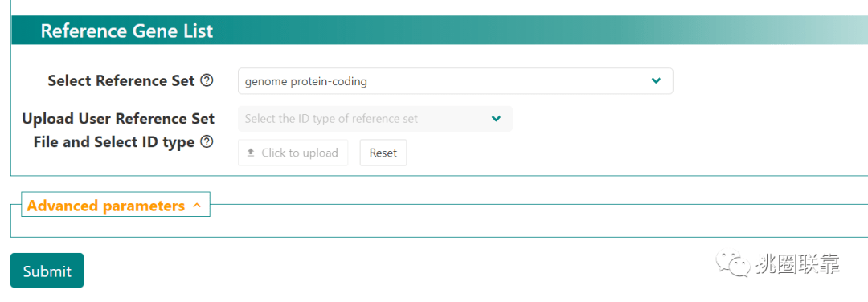Viewport: 868px width, 302px height.
Task: Click help icon beside File and Select ID type
Action: pos(207,142)
